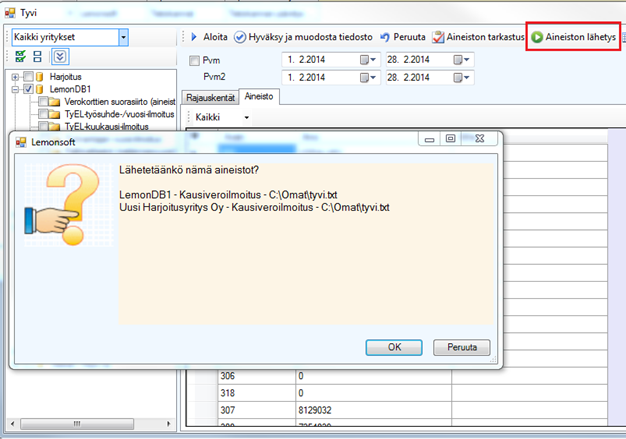Open the Kaikki yritykset dropdown arrow
The height and width of the screenshot is (439, 626).
click(123, 37)
